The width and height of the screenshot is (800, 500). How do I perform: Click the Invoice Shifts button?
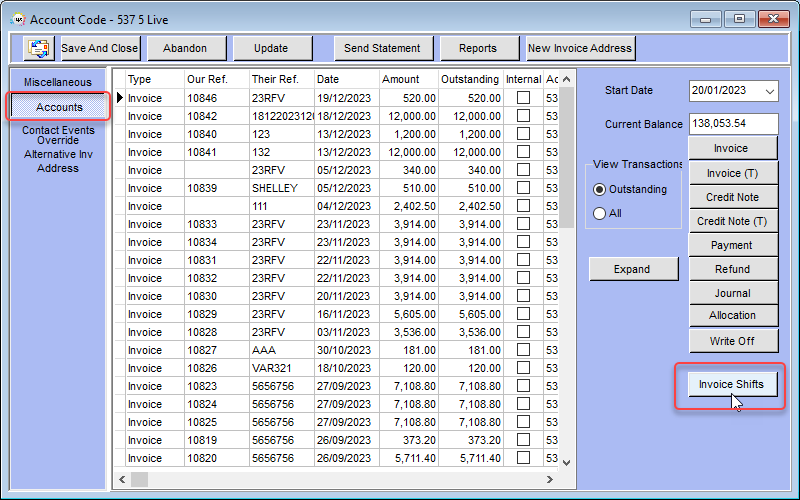point(732,384)
